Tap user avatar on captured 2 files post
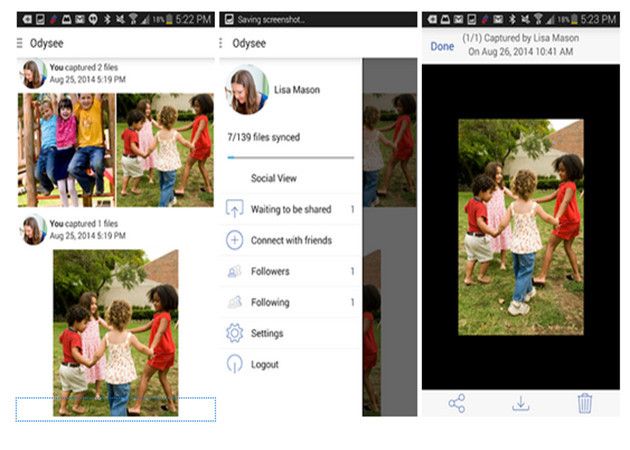Viewport: 630px width, 450px height. tap(34, 73)
